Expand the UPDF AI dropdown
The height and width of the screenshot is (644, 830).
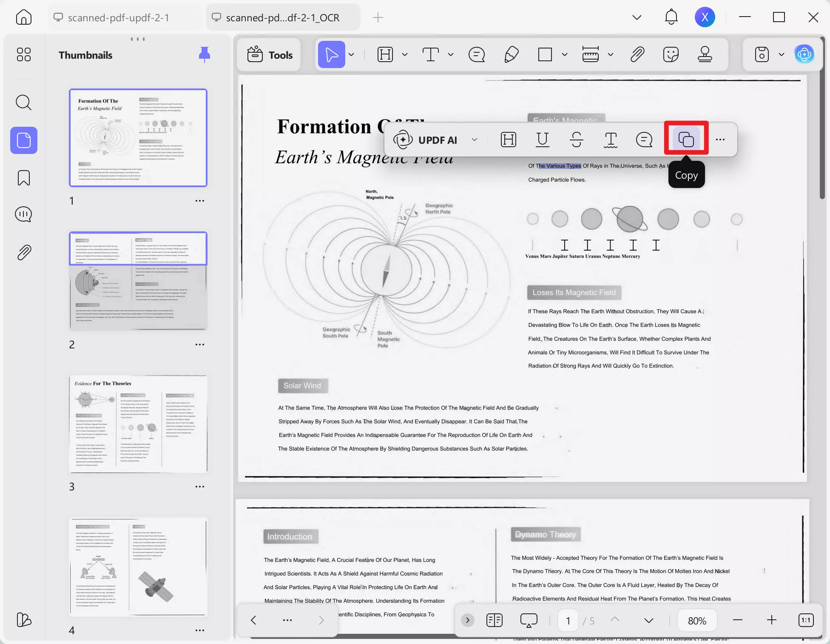point(475,140)
